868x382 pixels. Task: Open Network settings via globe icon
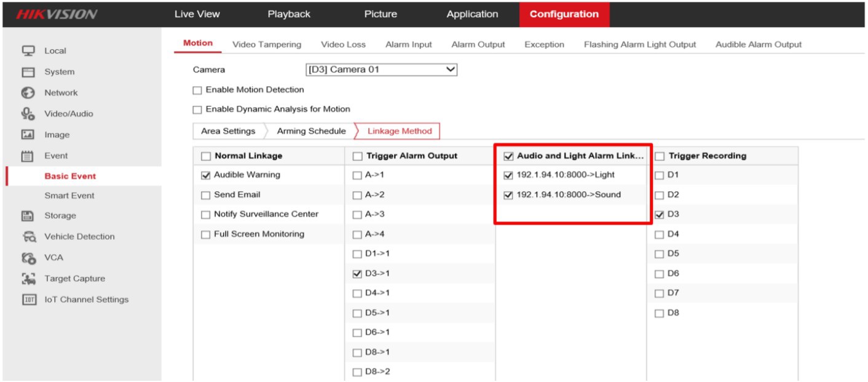(x=28, y=93)
